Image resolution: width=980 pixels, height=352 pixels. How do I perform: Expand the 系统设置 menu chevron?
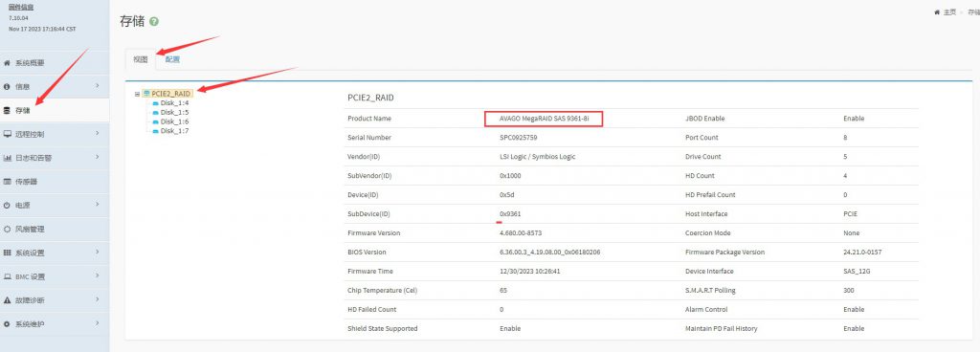click(x=97, y=252)
